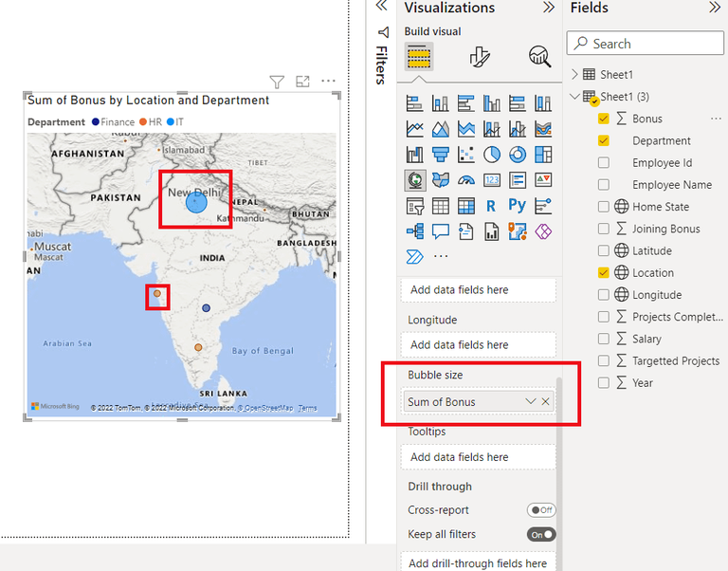This screenshot has width=728, height=571.
Task: Pick the card (123) visual
Action: point(492,180)
